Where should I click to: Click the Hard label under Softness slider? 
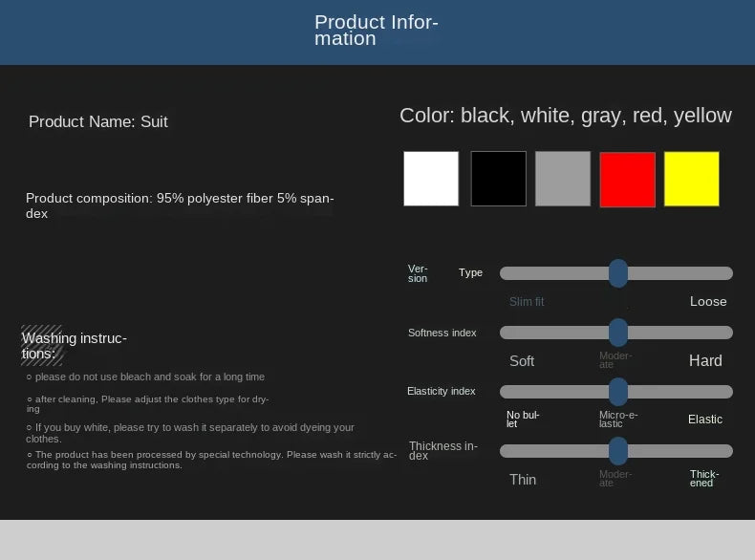705,361
